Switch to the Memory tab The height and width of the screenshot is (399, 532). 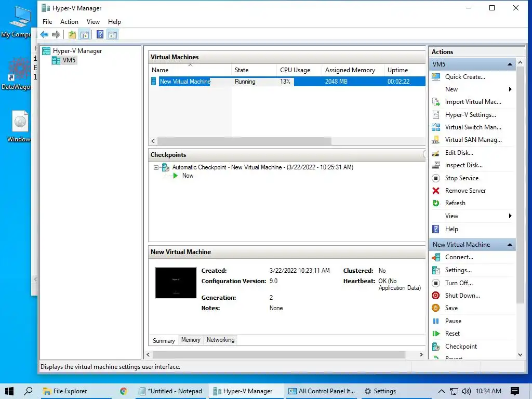point(191,340)
